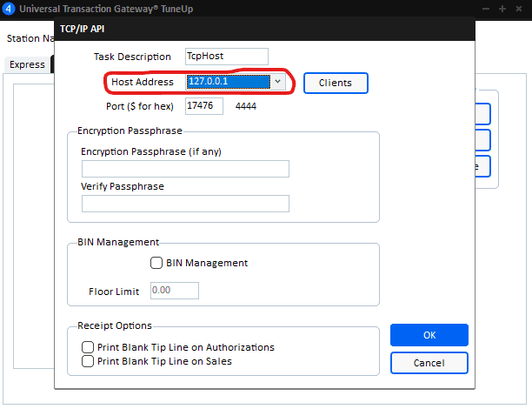Click the Universal Transaction Gateway TuneUp title text
This screenshot has height=409, width=532.
click(103, 10)
